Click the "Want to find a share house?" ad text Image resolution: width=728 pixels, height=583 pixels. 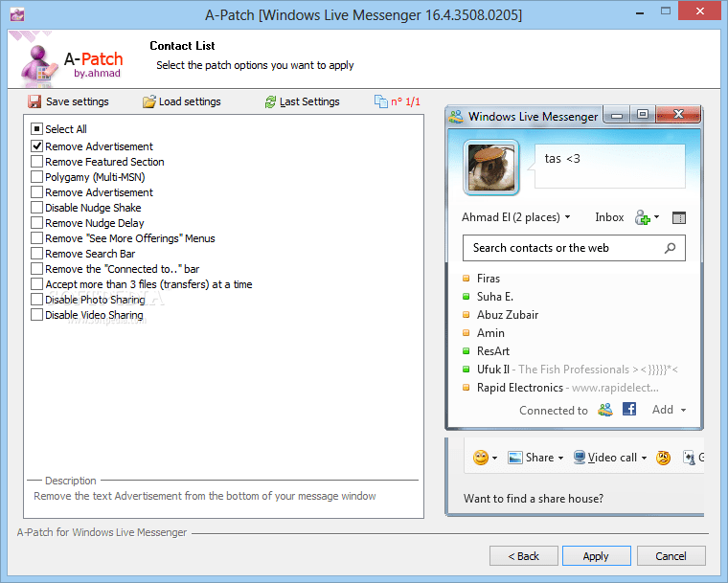[x=534, y=499]
